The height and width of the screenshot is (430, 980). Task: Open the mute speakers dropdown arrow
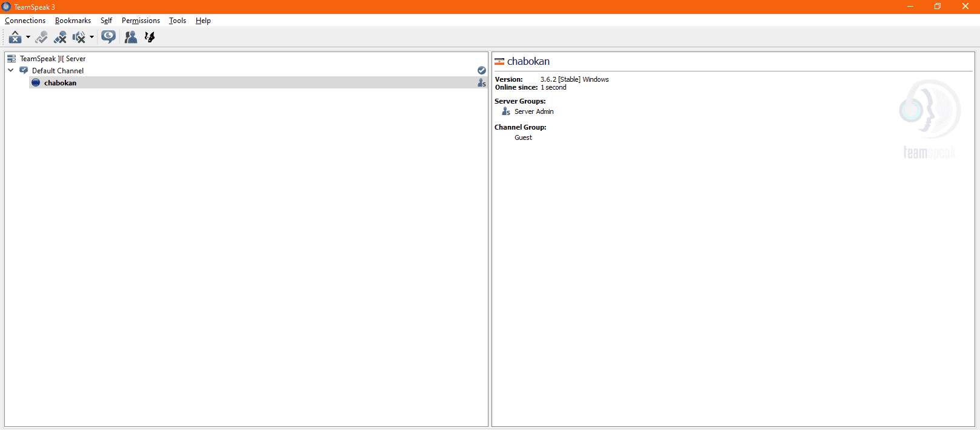click(x=92, y=38)
